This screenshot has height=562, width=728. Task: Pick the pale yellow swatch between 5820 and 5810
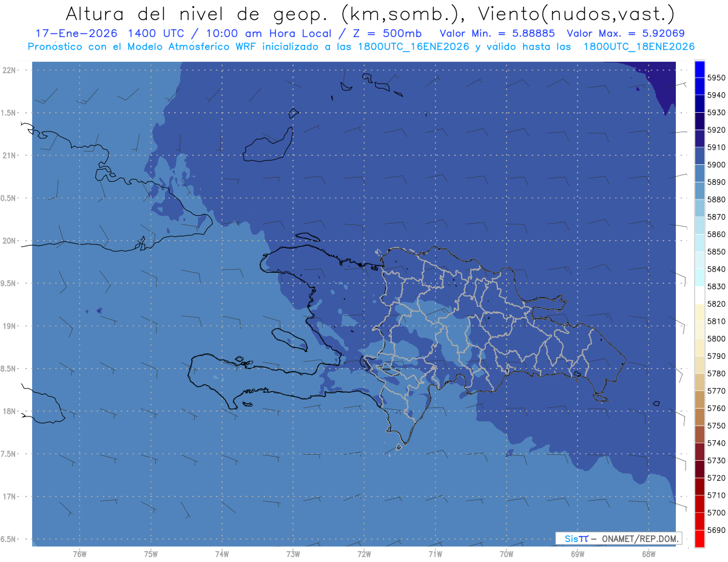click(699, 312)
